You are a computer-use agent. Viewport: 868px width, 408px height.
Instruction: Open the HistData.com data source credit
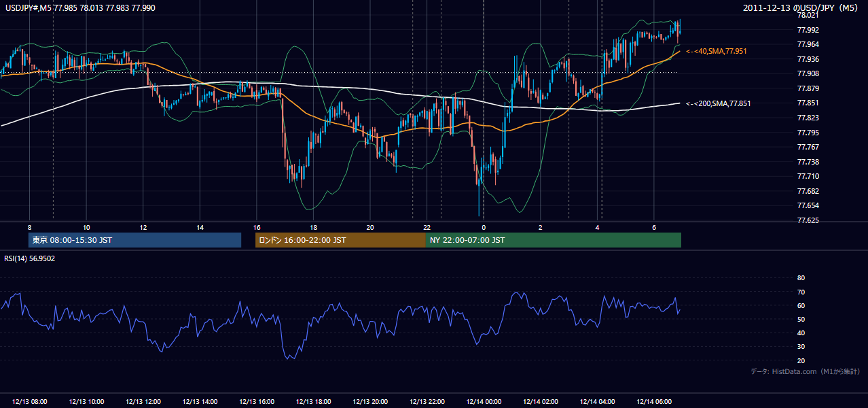coord(806,371)
